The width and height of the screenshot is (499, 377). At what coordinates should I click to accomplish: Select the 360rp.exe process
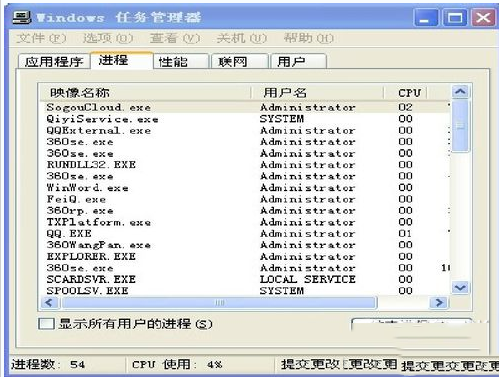tap(245, 211)
